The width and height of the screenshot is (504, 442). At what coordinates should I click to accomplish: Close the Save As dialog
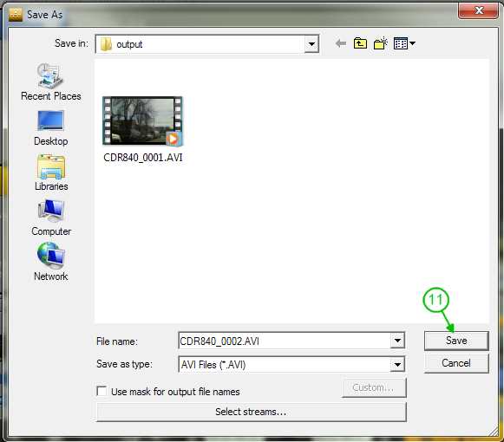pos(478,10)
